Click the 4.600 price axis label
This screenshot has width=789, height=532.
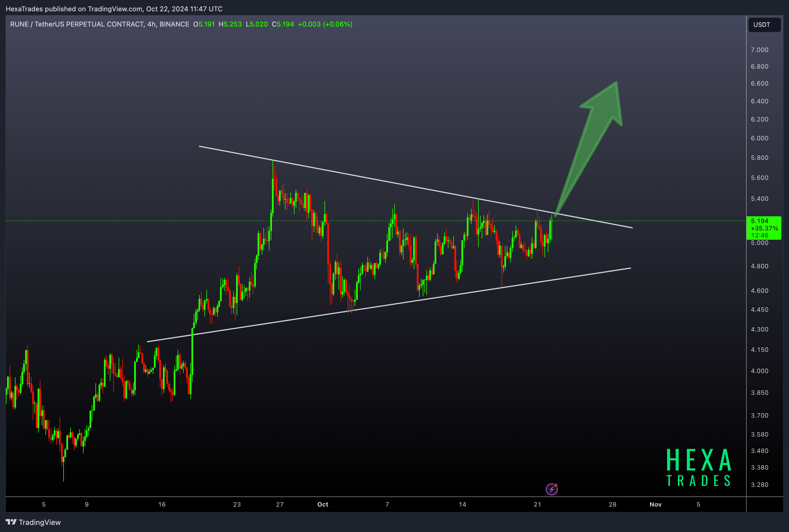pos(759,291)
